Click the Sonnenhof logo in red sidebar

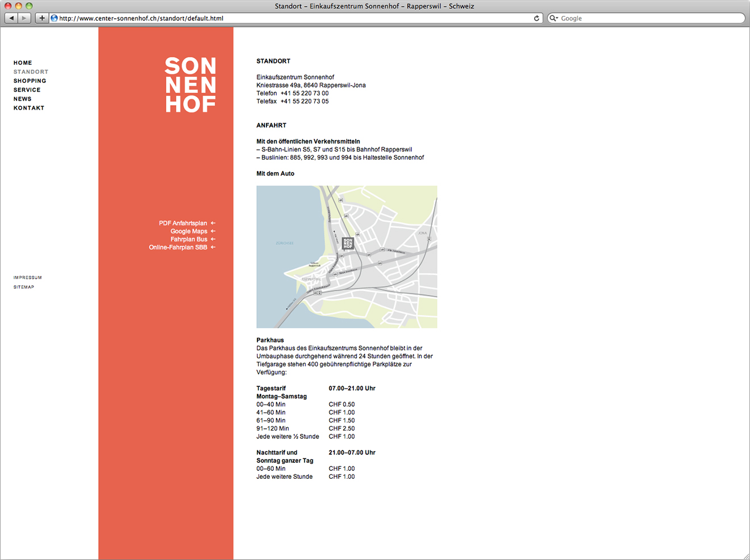coord(190,85)
